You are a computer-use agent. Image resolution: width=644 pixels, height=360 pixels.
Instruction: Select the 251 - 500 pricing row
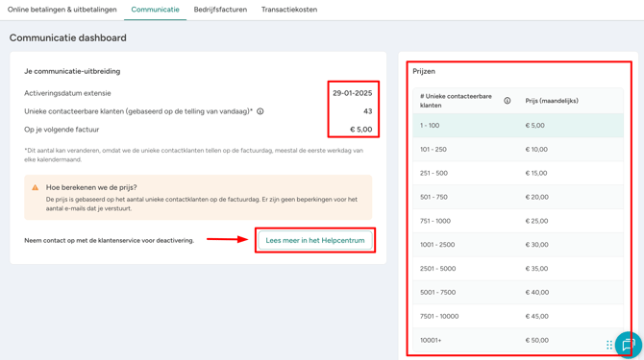pos(518,173)
